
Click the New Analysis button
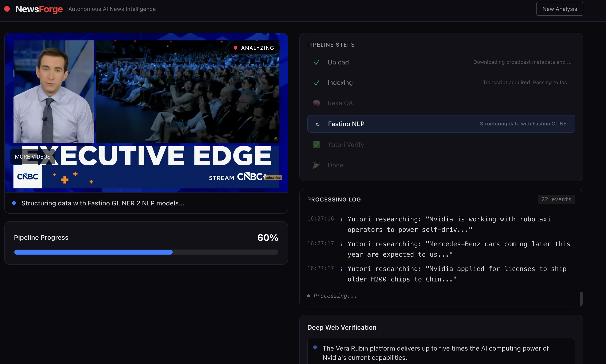point(559,9)
